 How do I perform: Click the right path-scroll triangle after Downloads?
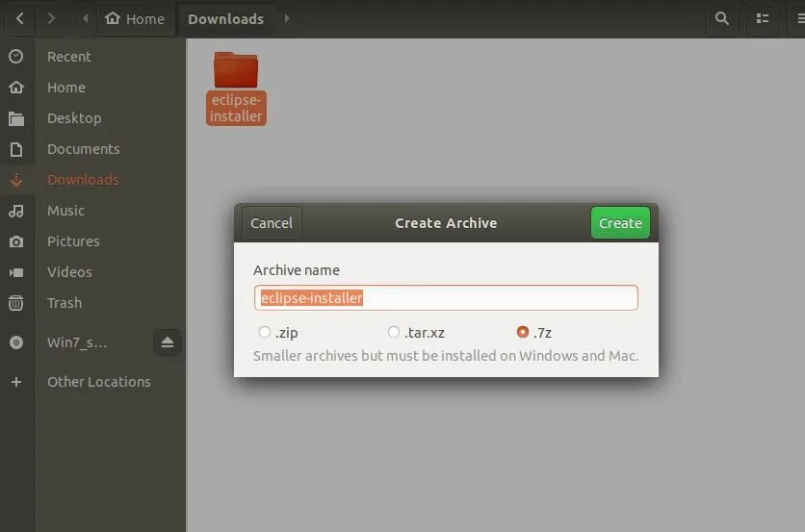point(287,18)
